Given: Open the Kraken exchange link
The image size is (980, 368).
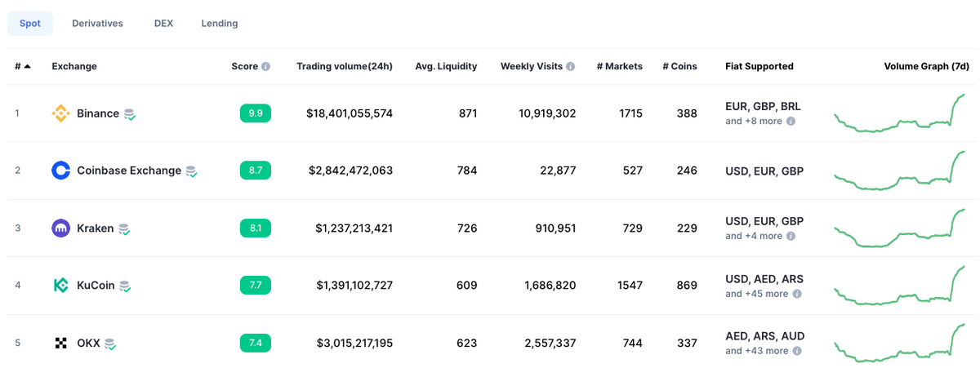Looking at the screenshot, I should coord(96,228).
